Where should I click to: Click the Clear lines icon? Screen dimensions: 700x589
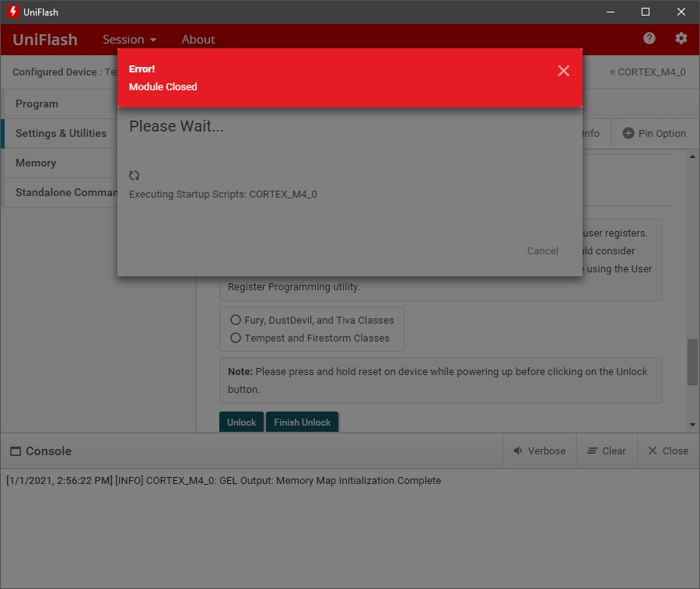(592, 451)
